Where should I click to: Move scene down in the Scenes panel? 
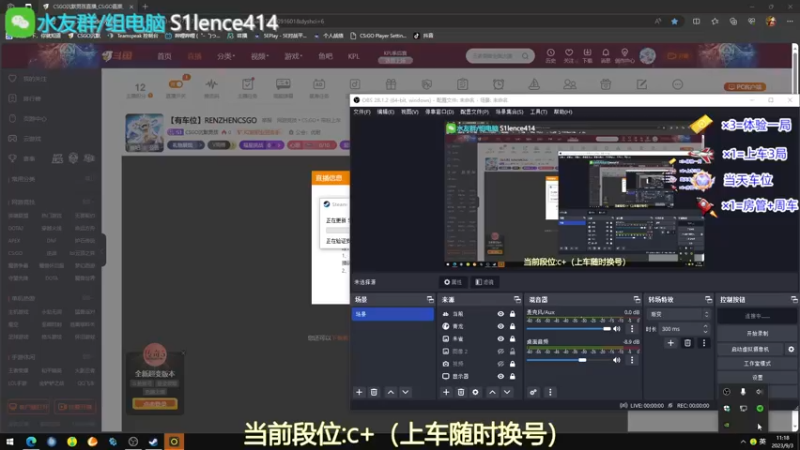405,392
